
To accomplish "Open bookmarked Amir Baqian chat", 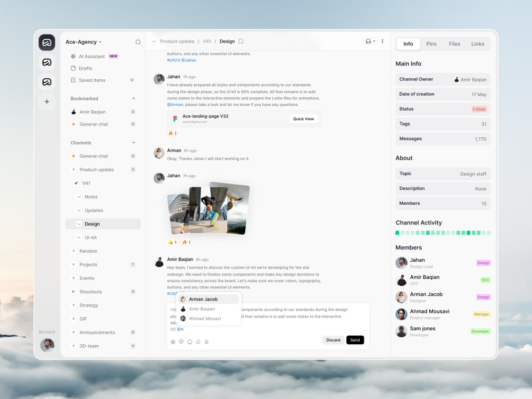I will click(103, 112).
